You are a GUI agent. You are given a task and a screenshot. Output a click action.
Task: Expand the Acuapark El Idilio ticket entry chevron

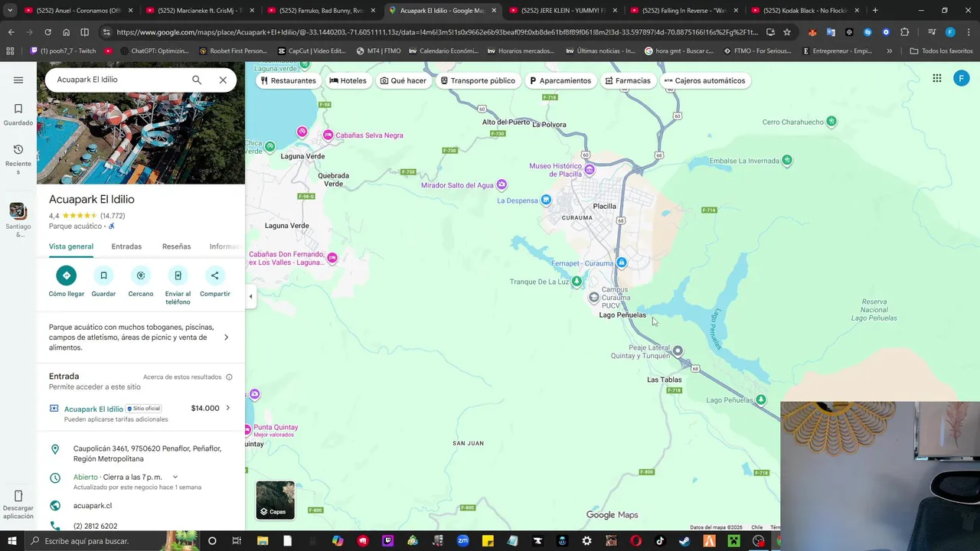point(227,408)
